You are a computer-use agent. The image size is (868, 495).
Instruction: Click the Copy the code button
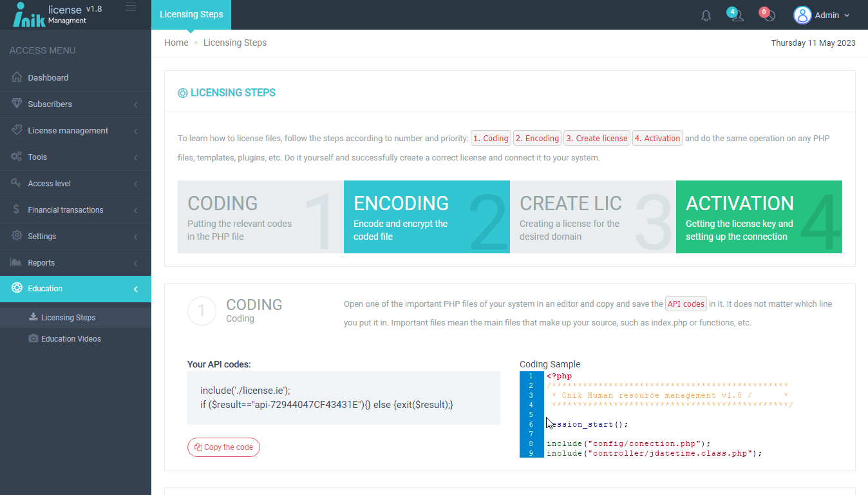pyautogui.click(x=223, y=447)
